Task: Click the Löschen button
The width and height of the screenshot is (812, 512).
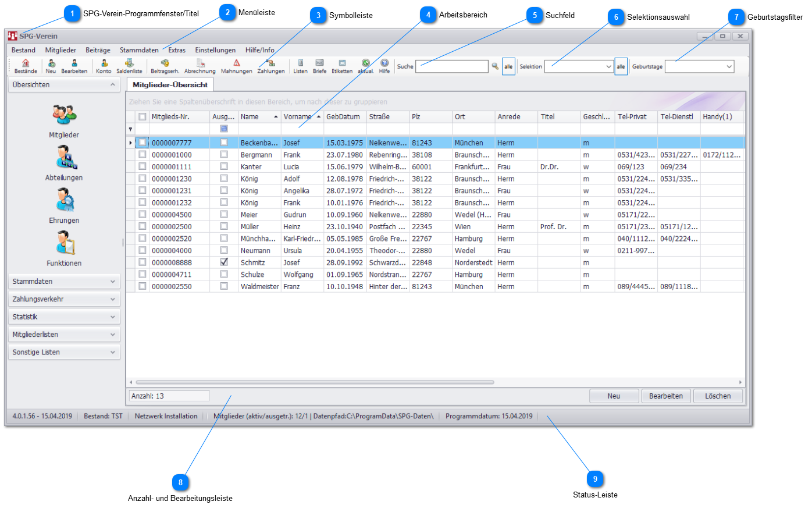Action: click(718, 396)
